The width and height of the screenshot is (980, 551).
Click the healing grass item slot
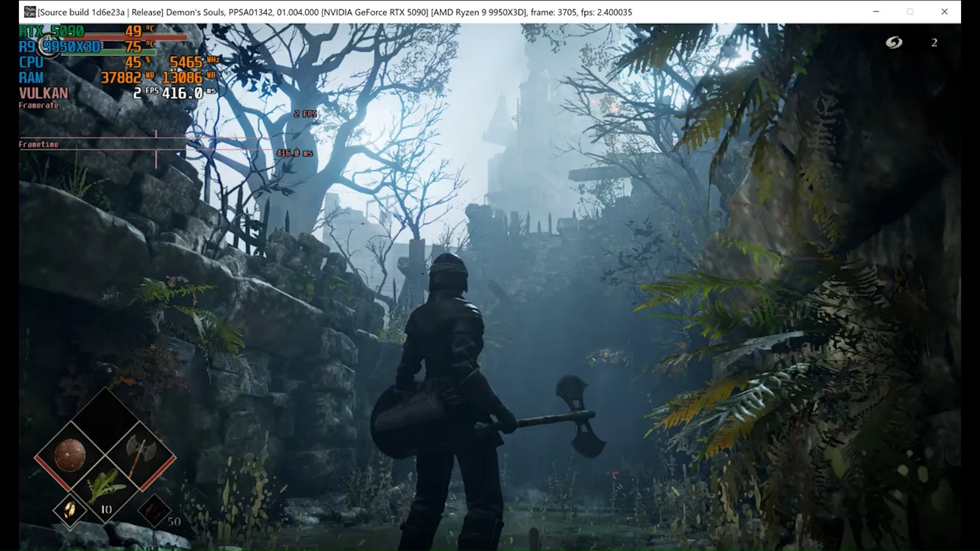106,489
